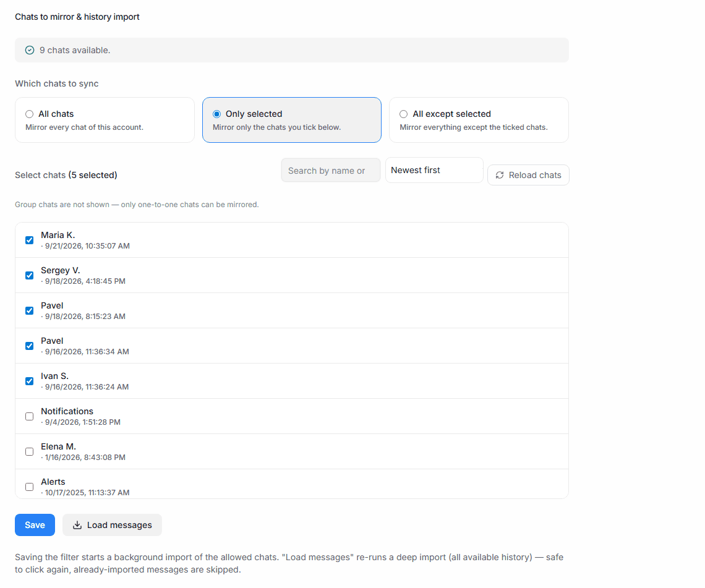The height and width of the screenshot is (588, 705).
Task: Click the timestamp 9/16/2026, 11:36:34 AM
Action: pyautogui.click(x=87, y=352)
